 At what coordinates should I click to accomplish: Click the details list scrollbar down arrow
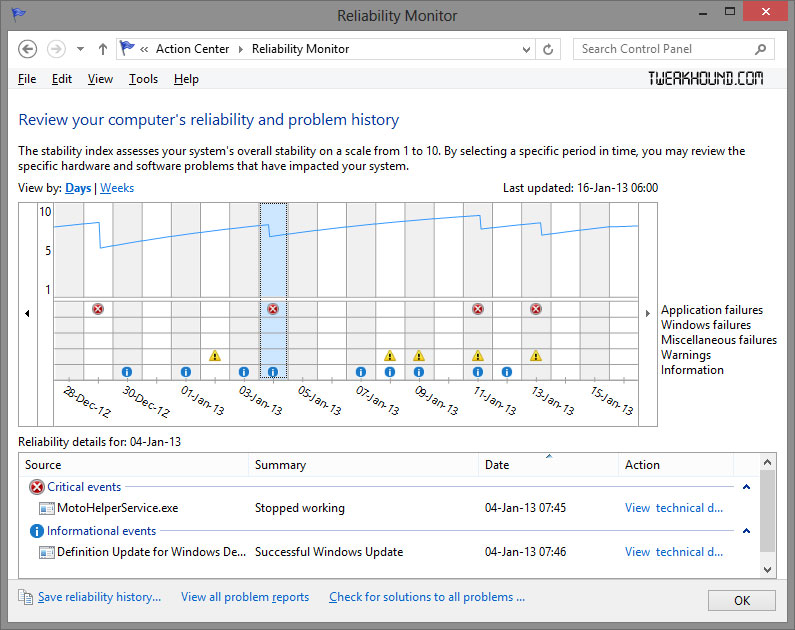pyautogui.click(x=767, y=570)
